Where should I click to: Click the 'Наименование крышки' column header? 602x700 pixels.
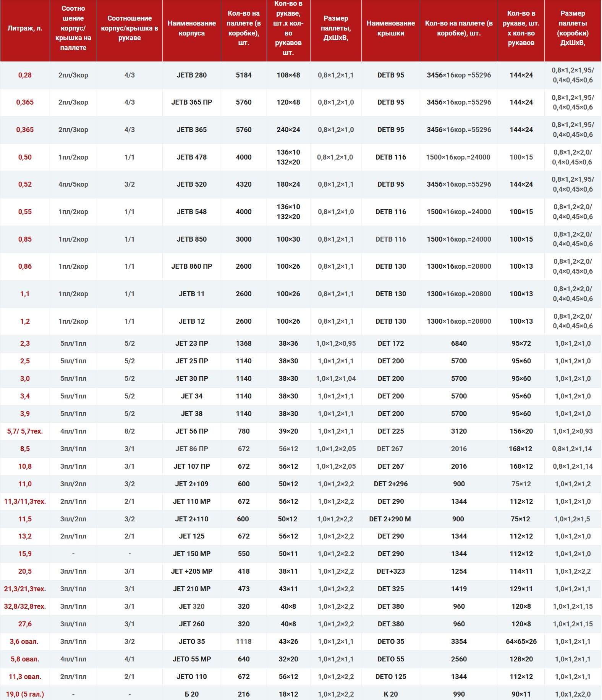pos(390,28)
